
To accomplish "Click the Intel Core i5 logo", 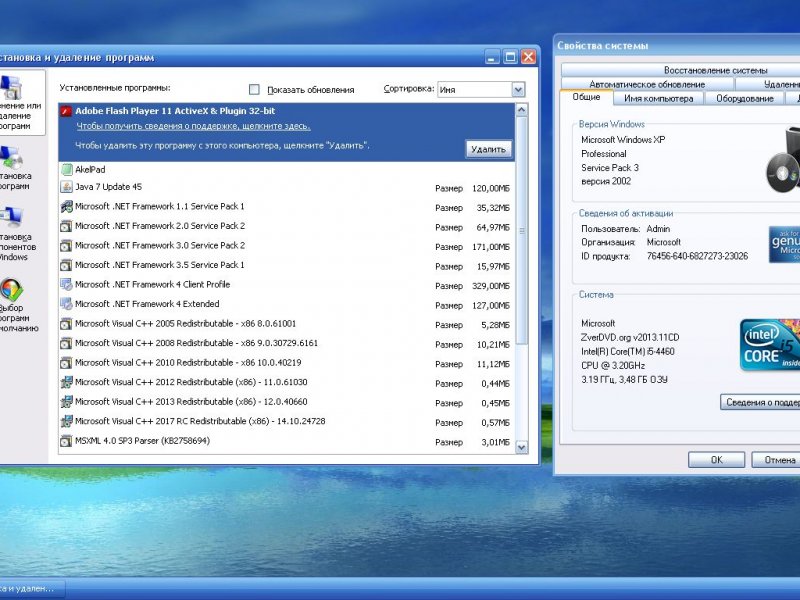I will click(x=770, y=345).
